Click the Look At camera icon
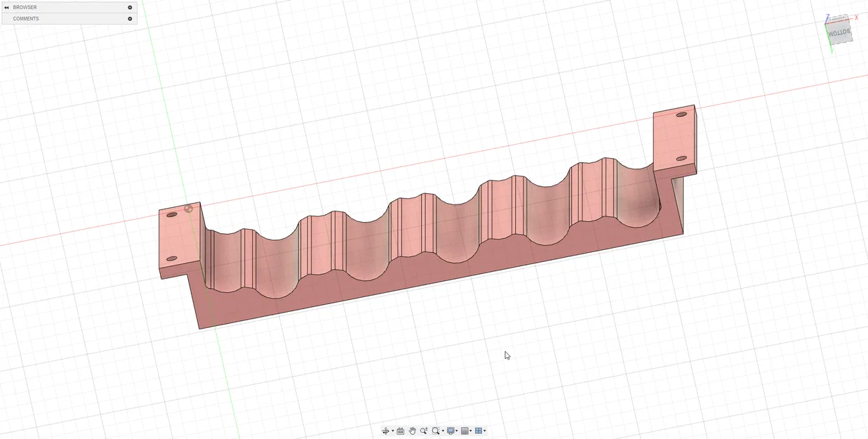This screenshot has width=868, height=439. click(401, 431)
